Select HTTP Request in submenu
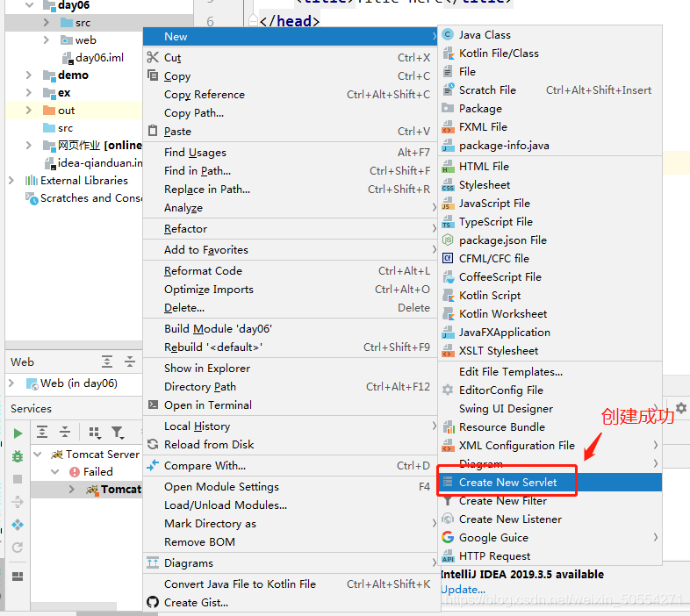Image resolution: width=690 pixels, height=616 pixels. 550,556
